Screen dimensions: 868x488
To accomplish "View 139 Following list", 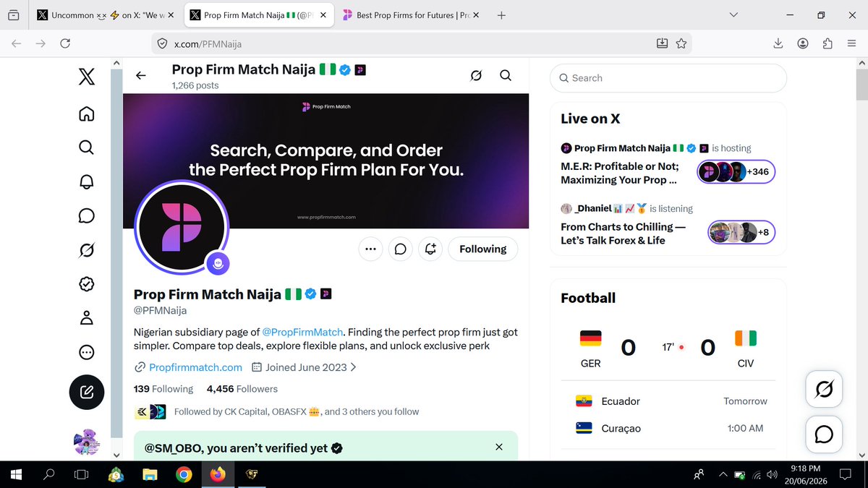I will (163, 389).
